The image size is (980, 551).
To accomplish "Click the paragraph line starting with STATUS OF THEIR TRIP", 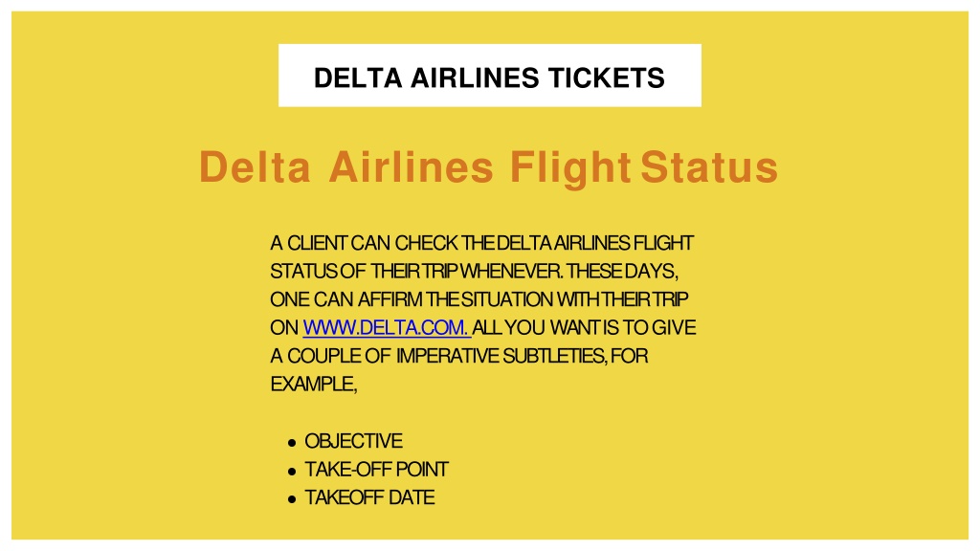I will (475, 271).
